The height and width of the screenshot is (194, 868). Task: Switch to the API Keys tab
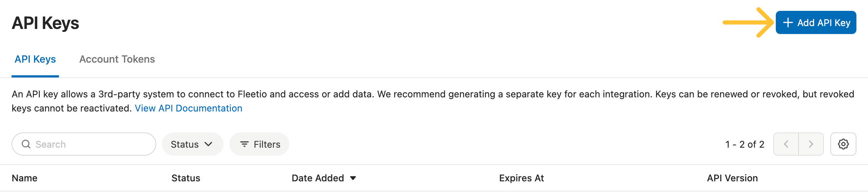pyautogui.click(x=35, y=59)
